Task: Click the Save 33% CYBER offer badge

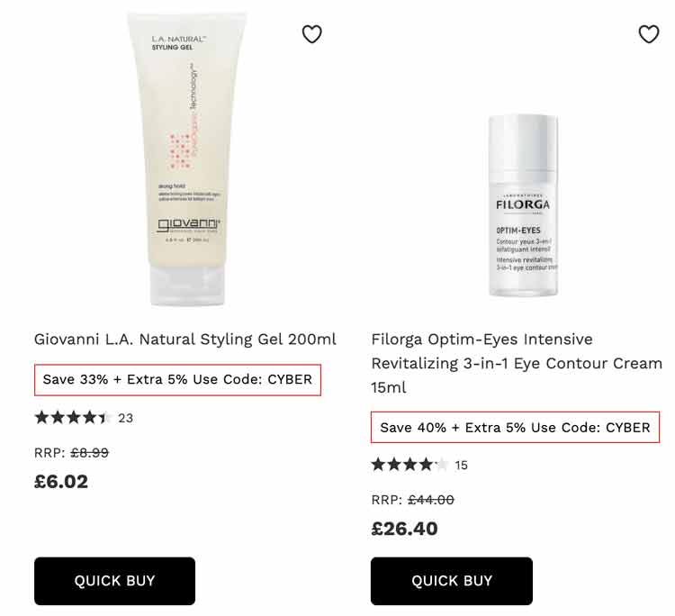Action: click(177, 379)
